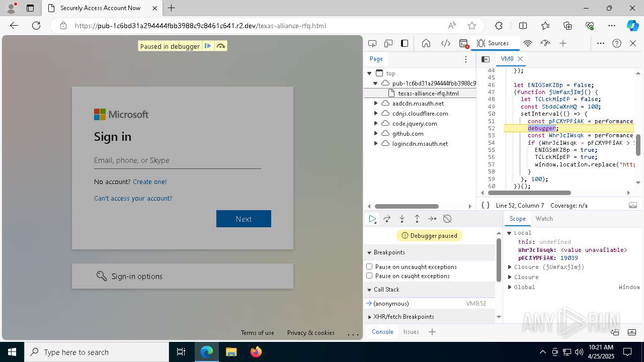Screen dimensions: 644x362
Task: Expand the code.jquery.com domain
Action: tap(376, 123)
